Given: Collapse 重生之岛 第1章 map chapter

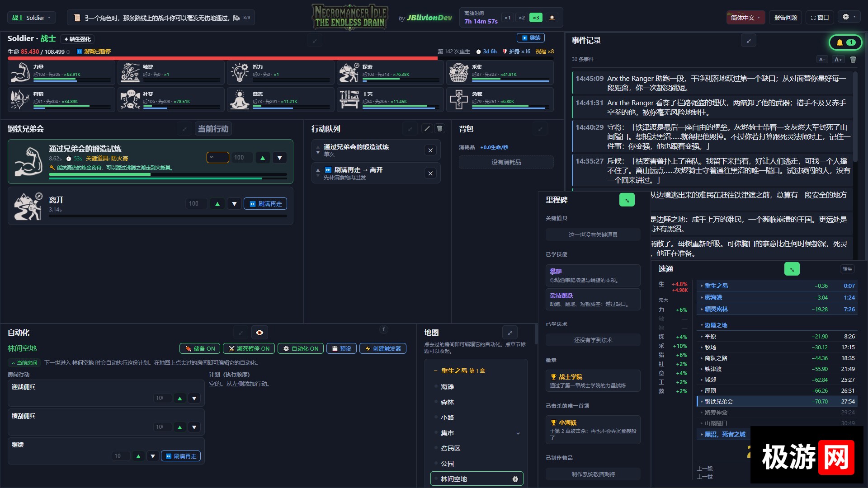Looking at the screenshot, I should [x=460, y=371].
